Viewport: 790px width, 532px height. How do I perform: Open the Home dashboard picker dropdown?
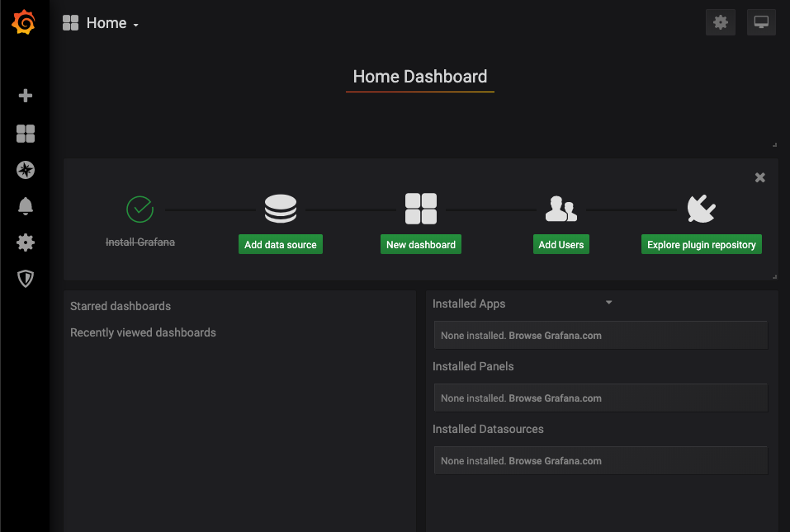pyautogui.click(x=112, y=23)
